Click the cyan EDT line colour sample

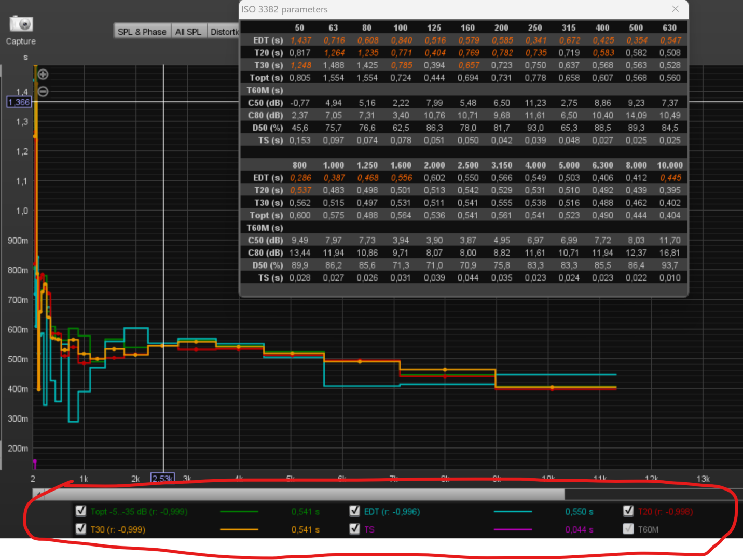(513, 512)
